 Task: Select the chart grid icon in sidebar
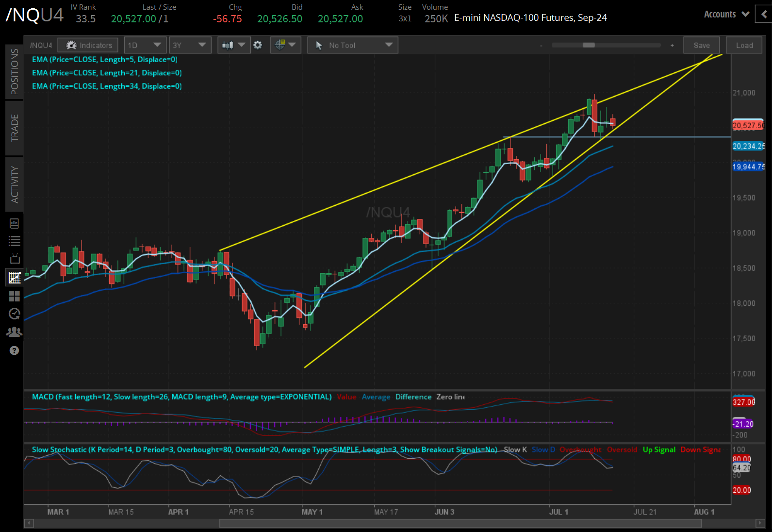15,278
